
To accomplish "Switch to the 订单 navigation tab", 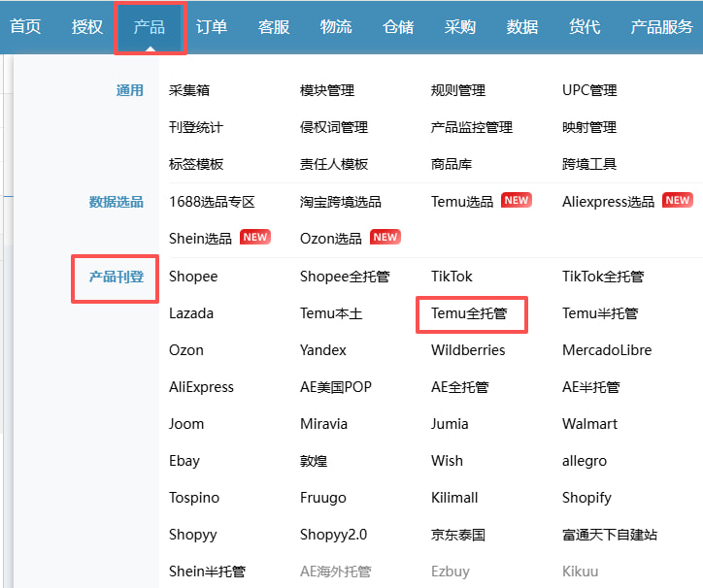I will (212, 27).
